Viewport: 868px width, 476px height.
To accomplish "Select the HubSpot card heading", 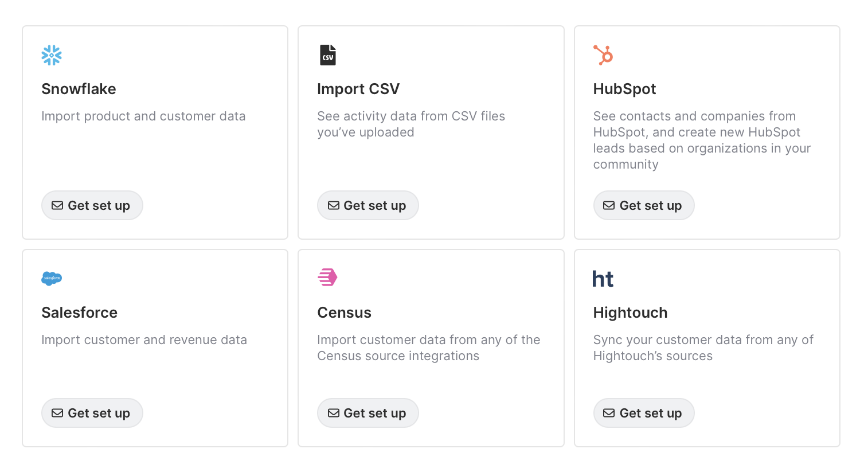I will (x=624, y=89).
